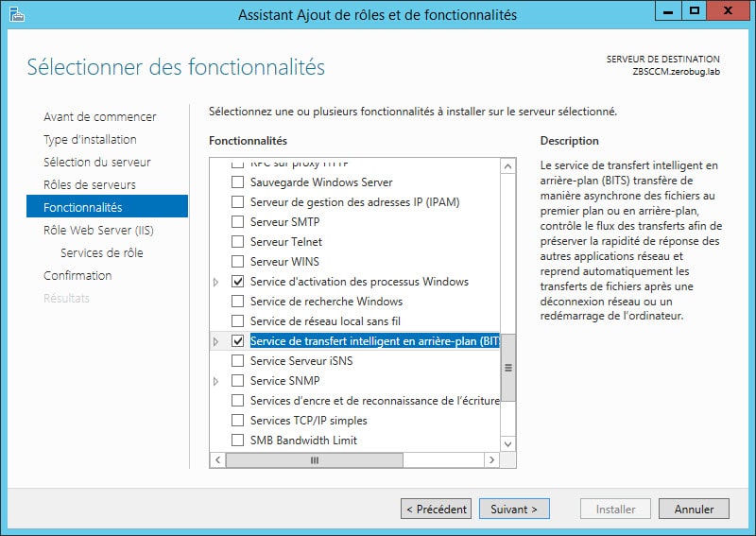Image resolution: width=756 pixels, height=536 pixels.
Task: Click the wizard icon in the title bar
Action: pyautogui.click(x=17, y=14)
